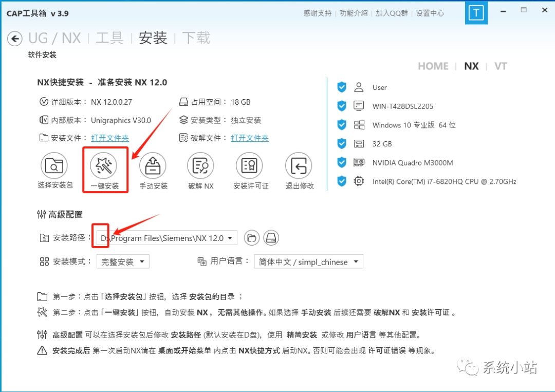
Task: Click Intel(R) Core(TM) i7-6820HQ text
Action: click(x=444, y=181)
